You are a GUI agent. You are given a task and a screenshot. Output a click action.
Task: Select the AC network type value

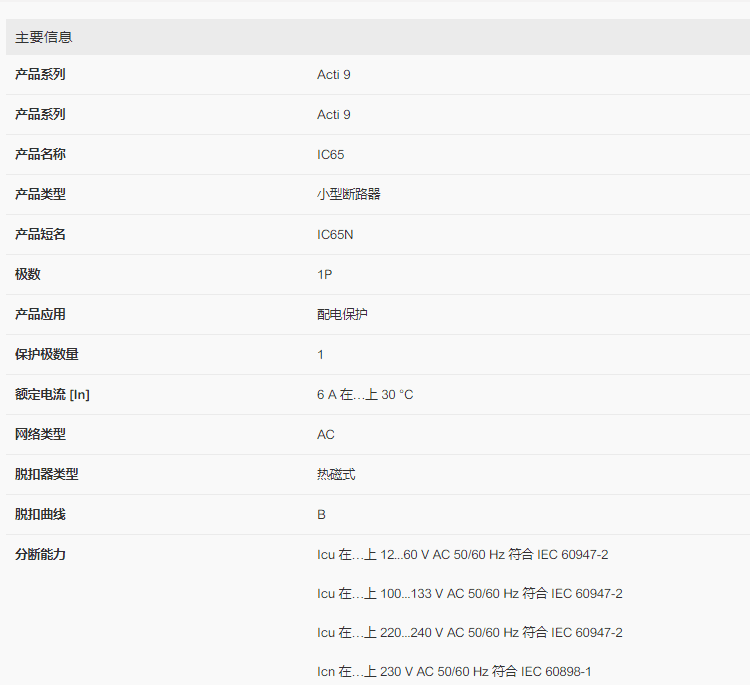(326, 434)
